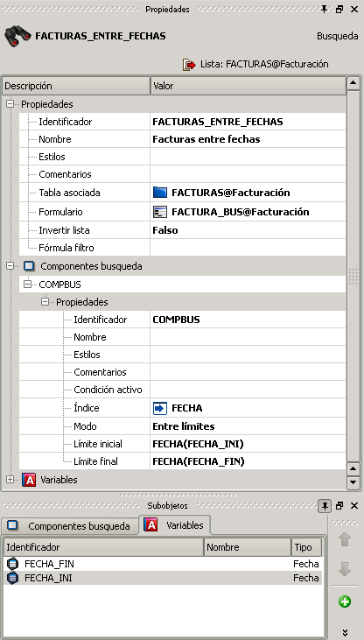Edit Límite final value FECHA(FECHA_FIN)
This screenshot has width=364, height=640.
(248, 461)
